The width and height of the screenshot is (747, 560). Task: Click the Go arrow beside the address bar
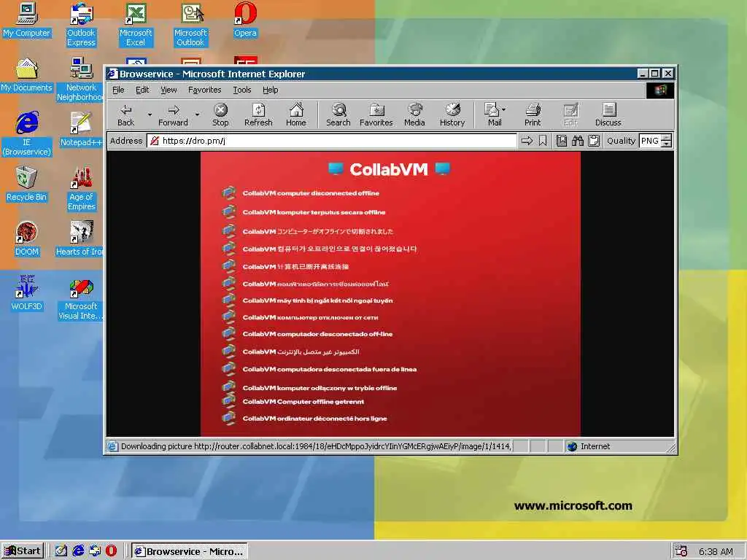(527, 141)
